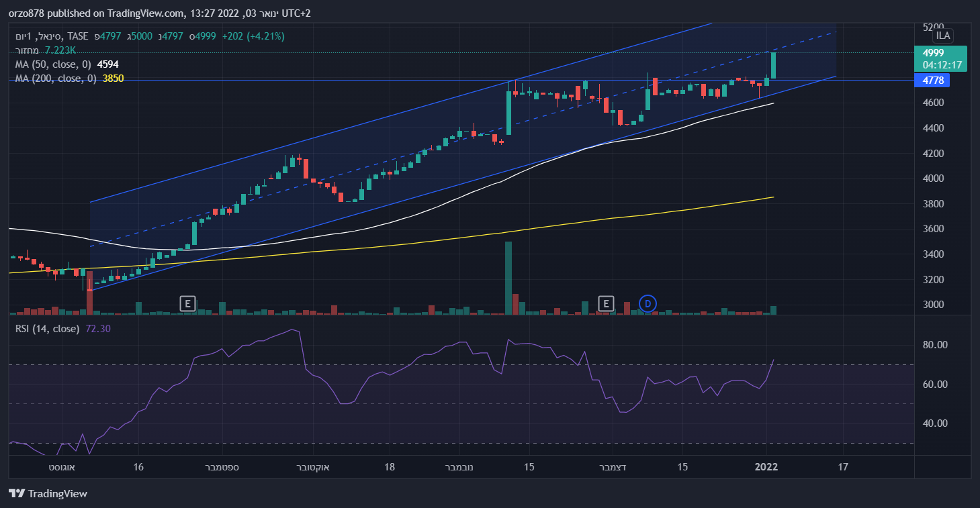This screenshot has height=508, width=980.
Task: Click the dividend D marker
Action: [648, 303]
